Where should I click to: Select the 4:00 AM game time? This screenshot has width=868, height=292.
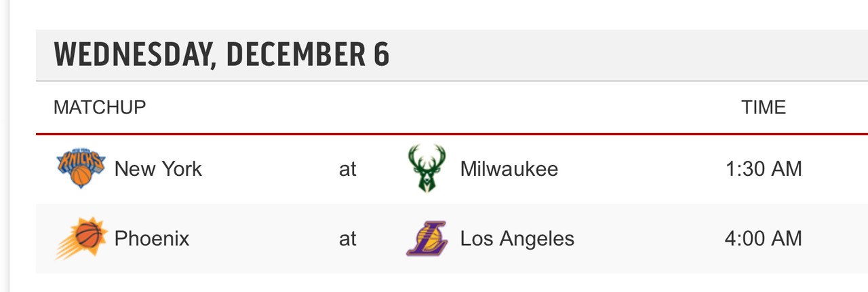coord(764,238)
